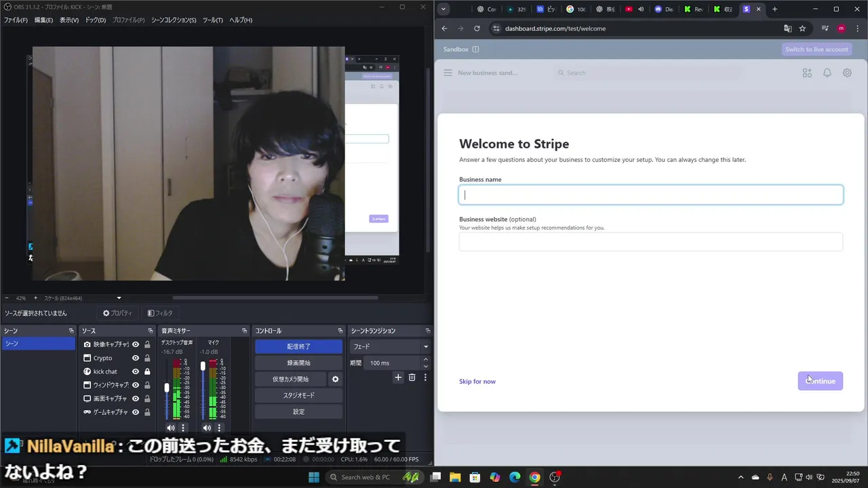868x488 pixels.
Task: Open Stripe apps grid icon
Action: [x=807, y=73]
